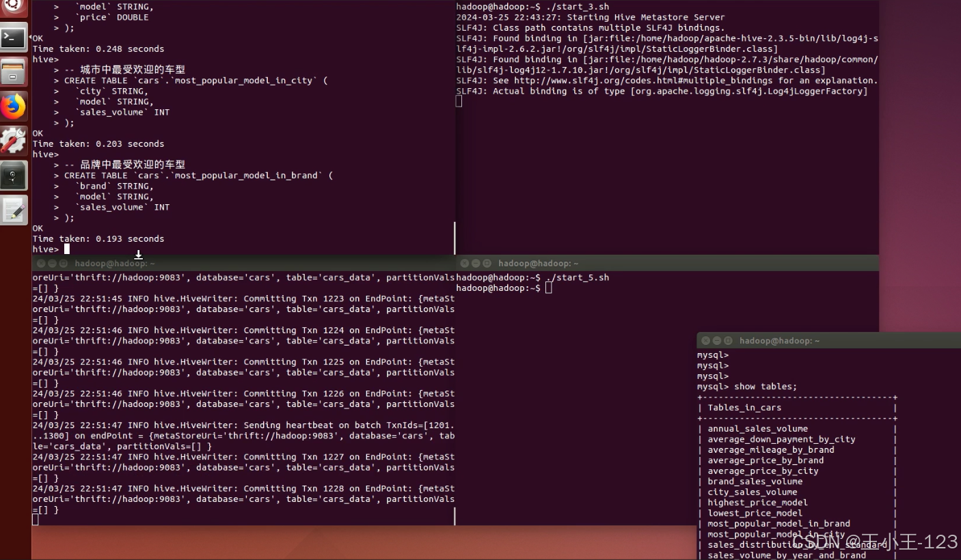The width and height of the screenshot is (961, 560).
Task: Maximize the HiveWriter log terminal window
Action: click(64, 264)
